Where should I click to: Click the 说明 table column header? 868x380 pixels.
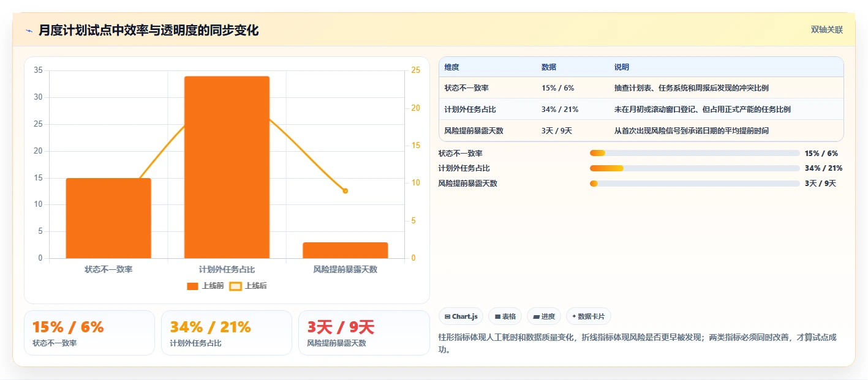(x=622, y=67)
